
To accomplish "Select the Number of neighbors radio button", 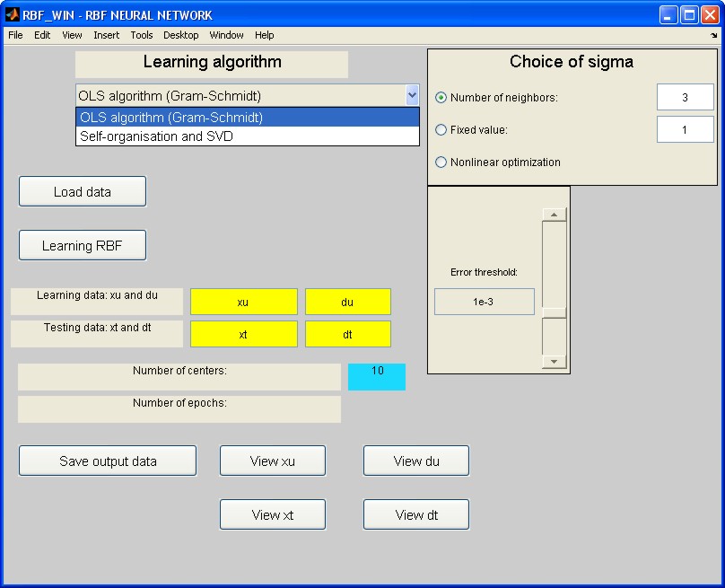I will [441, 98].
